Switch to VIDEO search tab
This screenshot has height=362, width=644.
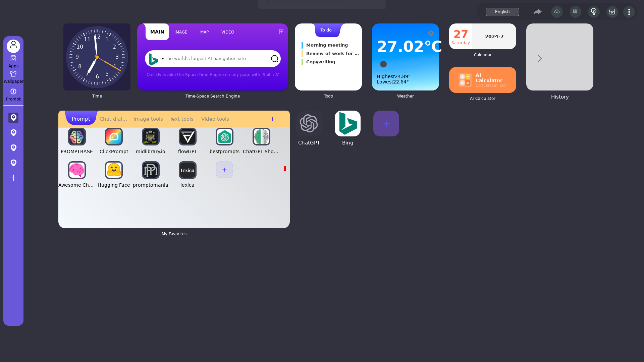coord(228,32)
